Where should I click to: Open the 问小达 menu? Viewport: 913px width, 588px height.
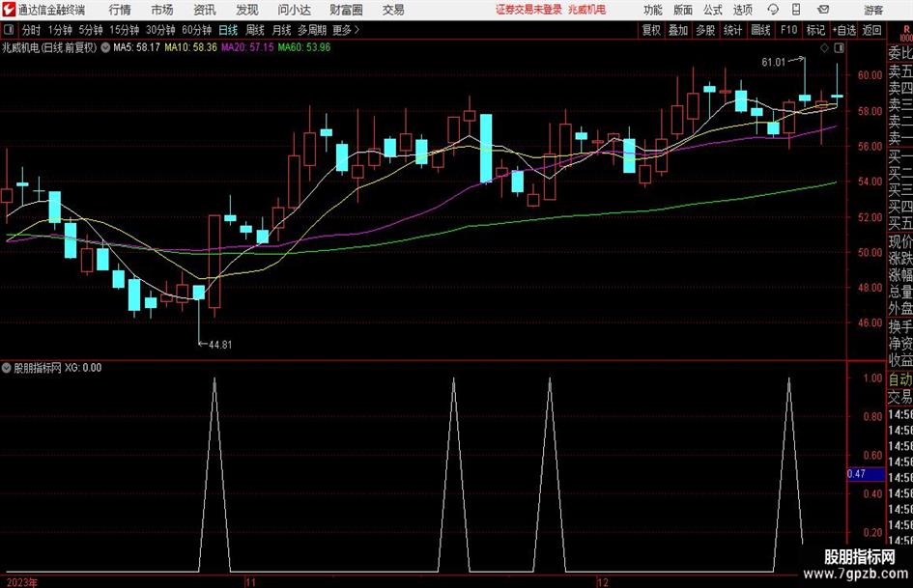(294, 10)
